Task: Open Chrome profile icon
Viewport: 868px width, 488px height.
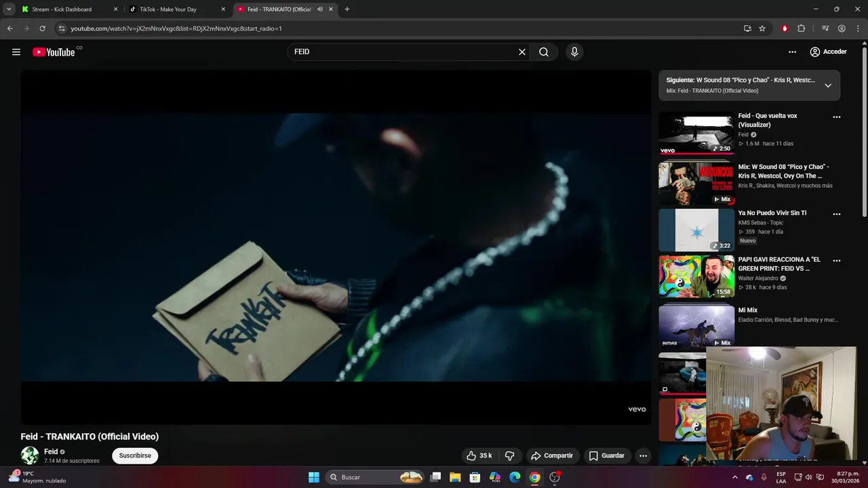Action: 842,28
